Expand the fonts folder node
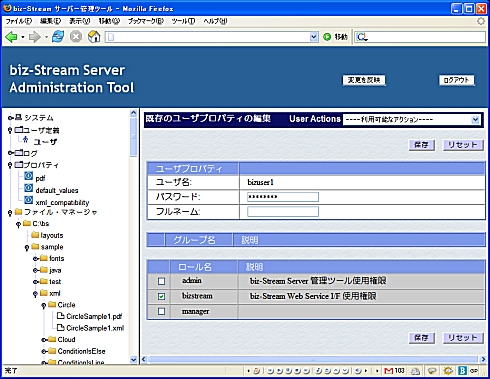The height and width of the screenshot is (379, 490). tap(35, 258)
